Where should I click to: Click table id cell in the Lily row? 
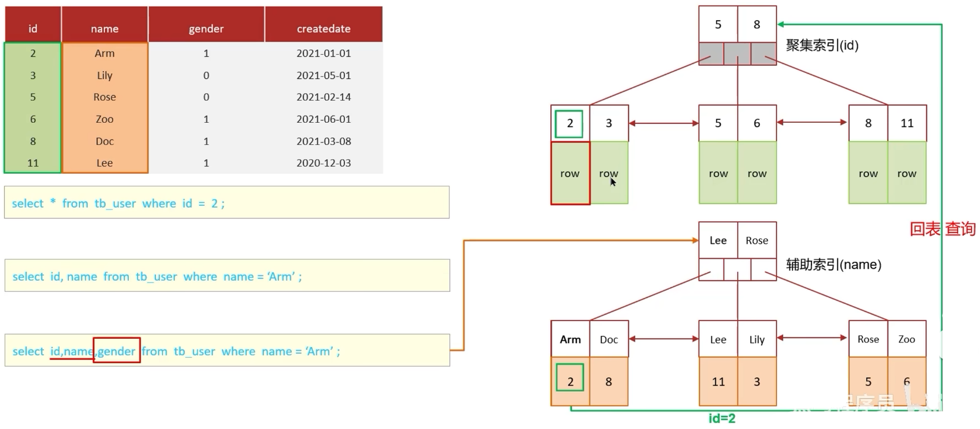33,75
